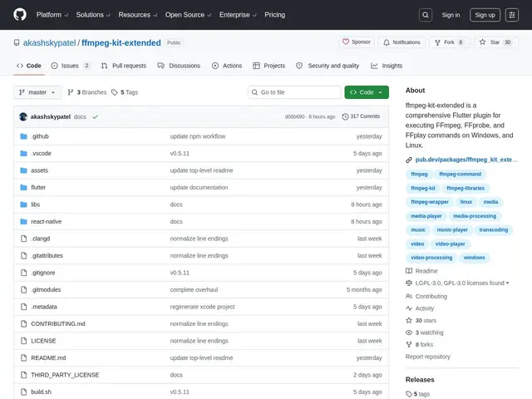The height and width of the screenshot is (399, 532).
Task: Select the ffmpeg-wrapper topic tag
Action: coord(430,202)
